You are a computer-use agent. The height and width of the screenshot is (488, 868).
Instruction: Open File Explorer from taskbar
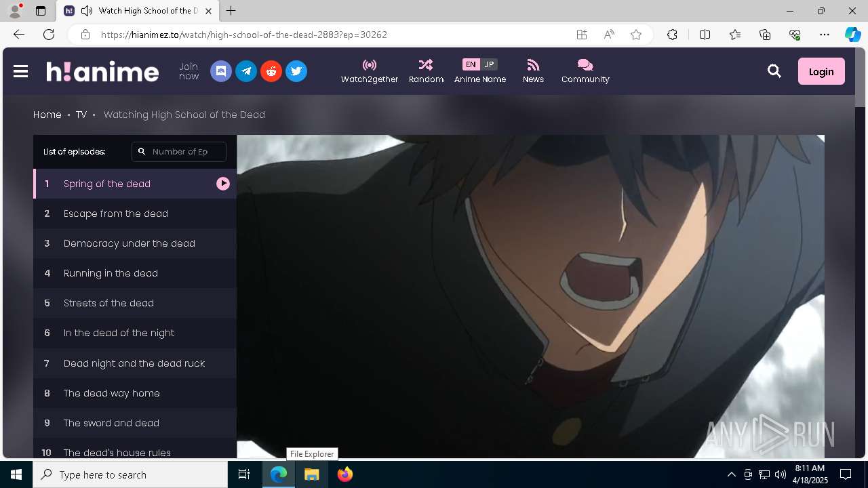[312, 474]
